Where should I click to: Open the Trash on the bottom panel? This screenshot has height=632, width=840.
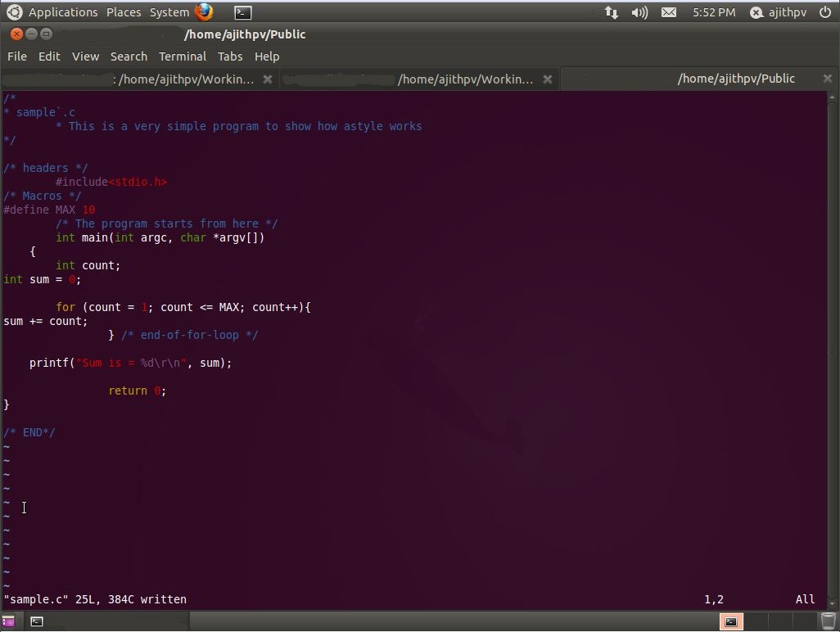click(x=827, y=622)
